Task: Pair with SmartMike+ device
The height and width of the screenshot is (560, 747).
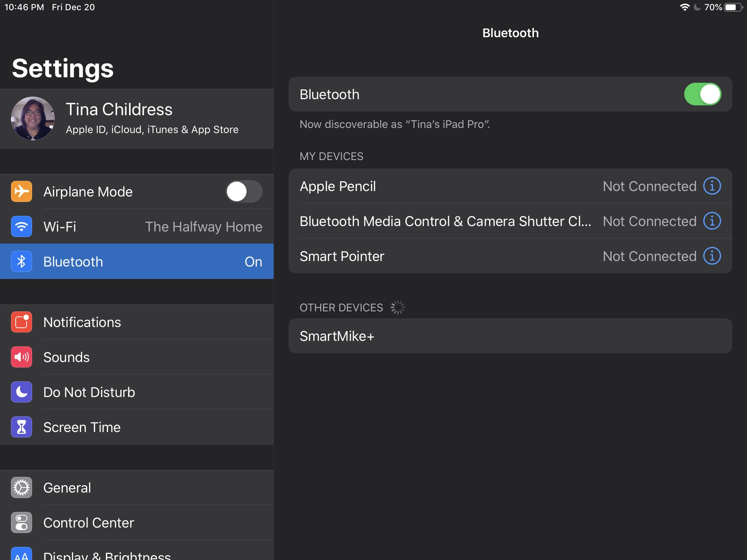Action: point(510,336)
